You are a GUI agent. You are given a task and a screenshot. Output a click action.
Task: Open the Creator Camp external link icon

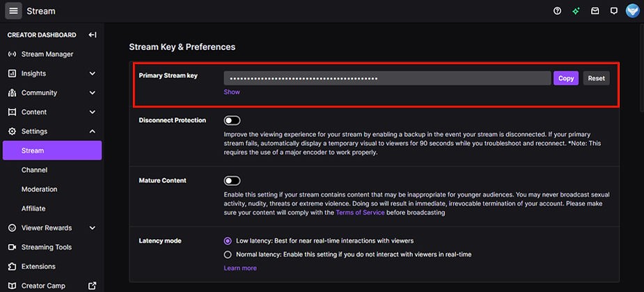point(93,286)
